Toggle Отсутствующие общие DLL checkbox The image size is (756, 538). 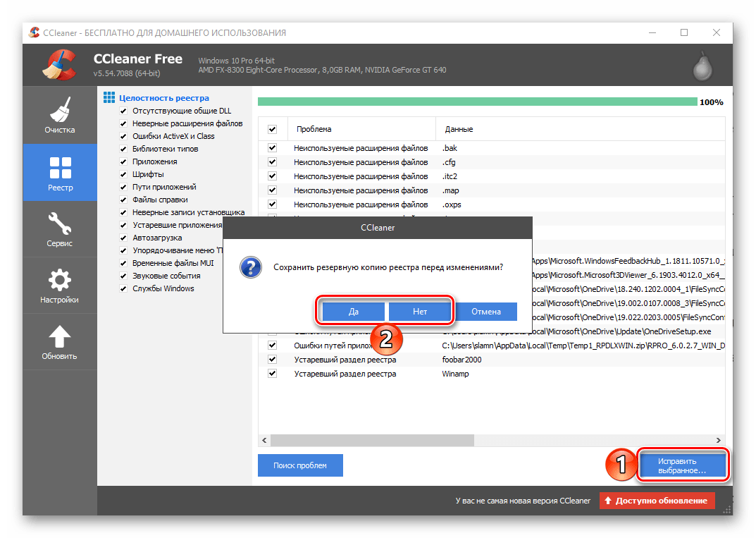pos(123,111)
